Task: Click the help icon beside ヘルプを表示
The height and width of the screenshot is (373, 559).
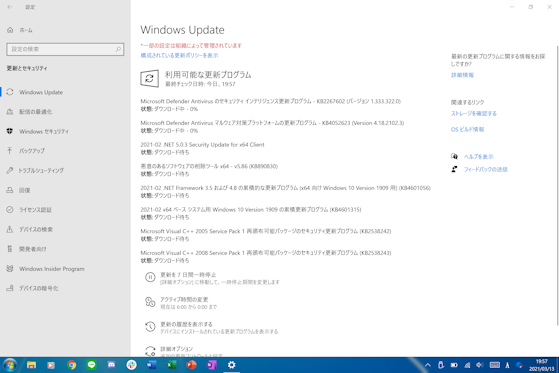Action: 454,156
